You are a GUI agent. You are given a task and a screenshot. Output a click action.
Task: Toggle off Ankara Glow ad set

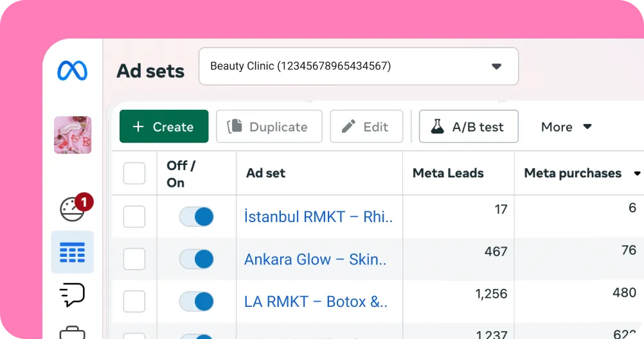pyautogui.click(x=196, y=259)
